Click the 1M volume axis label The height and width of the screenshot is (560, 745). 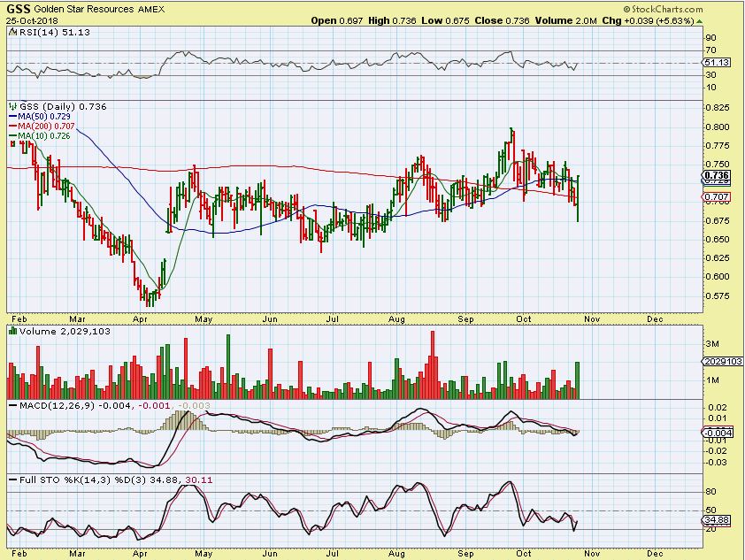(x=712, y=380)
